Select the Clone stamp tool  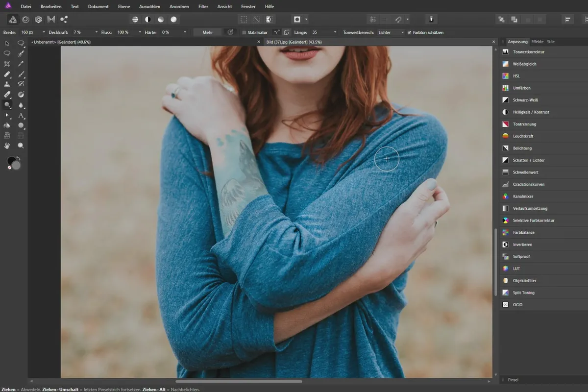click(x=7, y=84)
